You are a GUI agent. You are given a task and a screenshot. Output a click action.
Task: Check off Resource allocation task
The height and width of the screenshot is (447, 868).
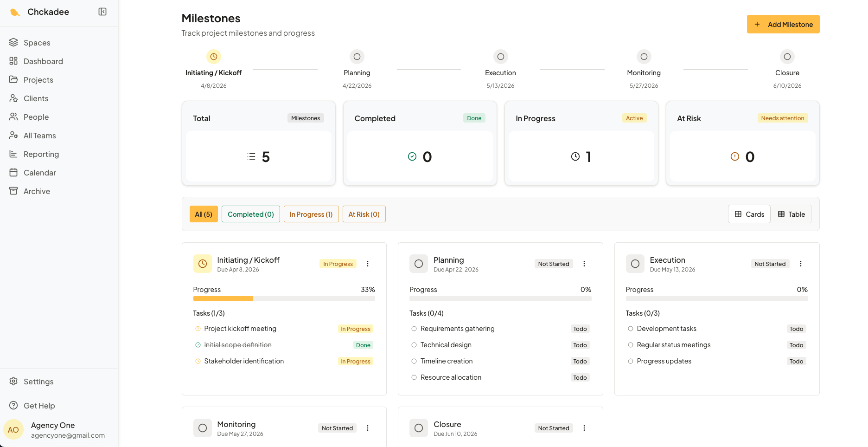[414, 377]
